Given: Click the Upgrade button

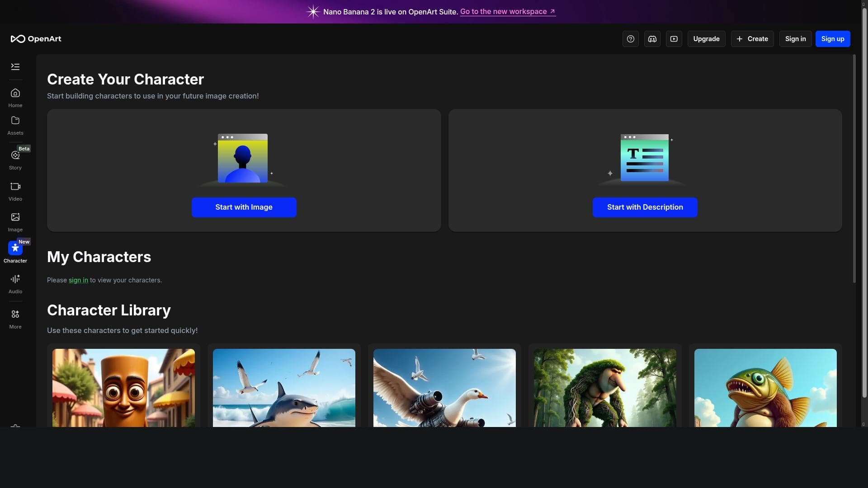Looking at the screenshot, I should [x=706, y=39].
